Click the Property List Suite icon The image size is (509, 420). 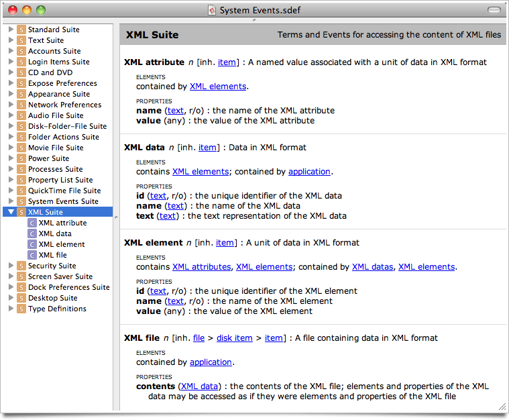pyautogui.click(x=21, y=180)
